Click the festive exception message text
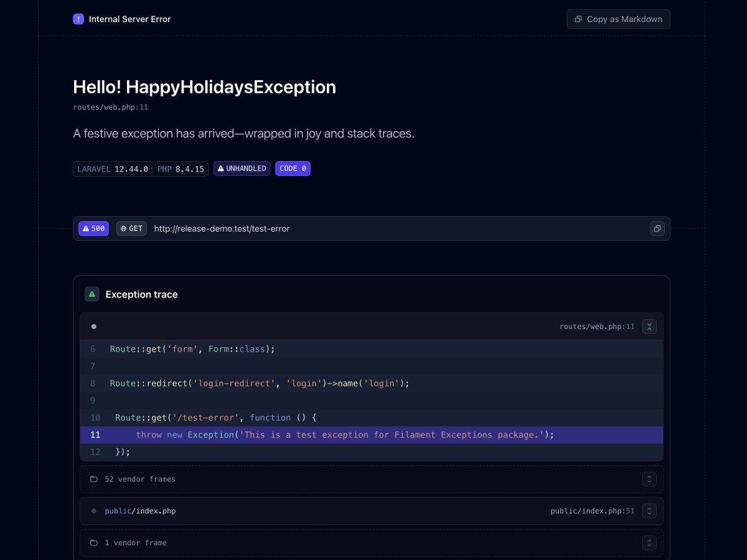This screenshot has height=560, width=747. (x=243, y=133)
